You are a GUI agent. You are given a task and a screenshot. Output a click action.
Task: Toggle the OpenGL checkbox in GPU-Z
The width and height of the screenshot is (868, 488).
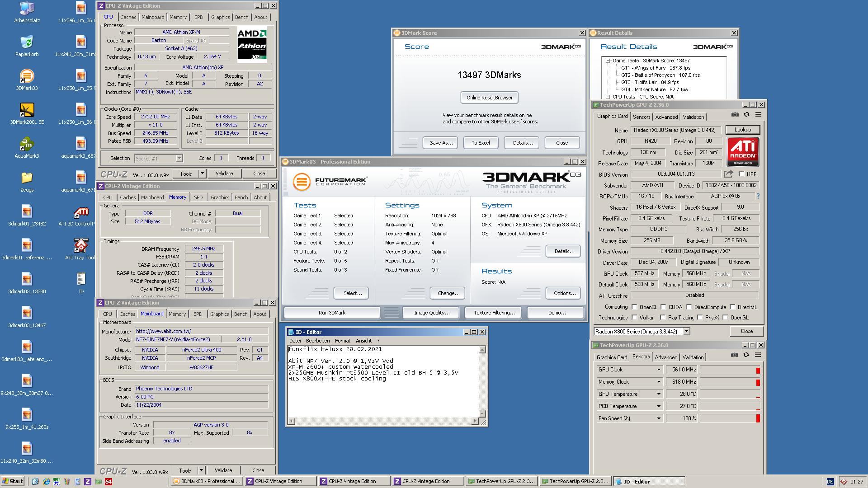tap(726, 318)
